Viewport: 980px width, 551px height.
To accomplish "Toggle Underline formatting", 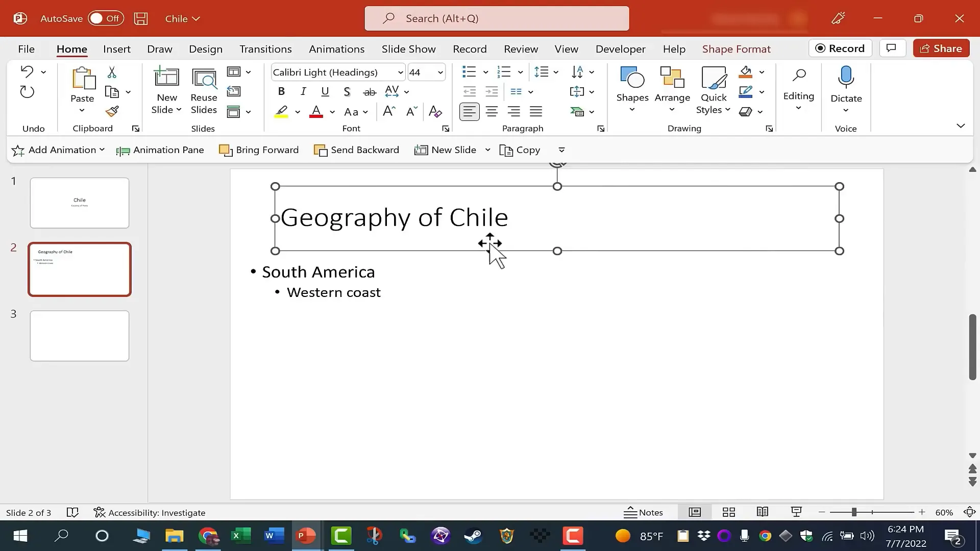I will pyautogui.click(x=325, y=92).
